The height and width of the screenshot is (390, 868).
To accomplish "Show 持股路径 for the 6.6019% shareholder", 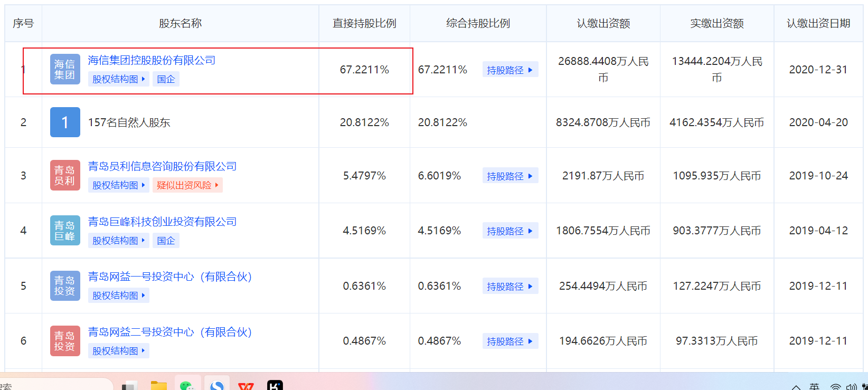I will tap(510, 176).
